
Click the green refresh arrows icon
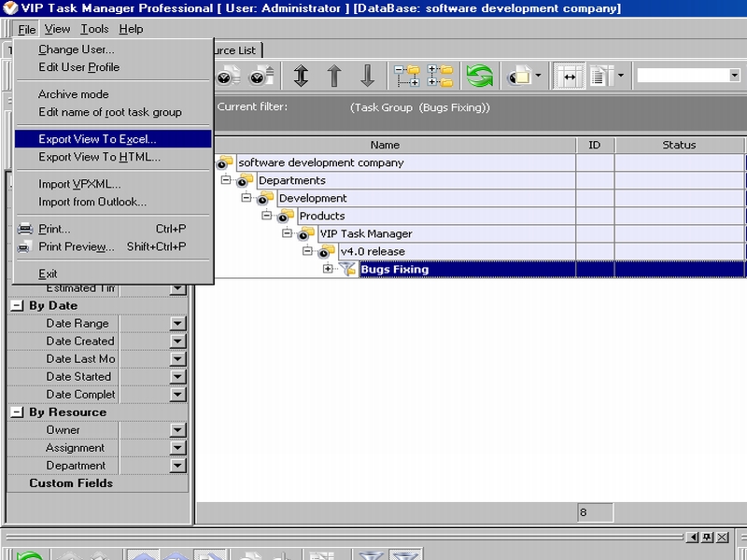point(480,77)
